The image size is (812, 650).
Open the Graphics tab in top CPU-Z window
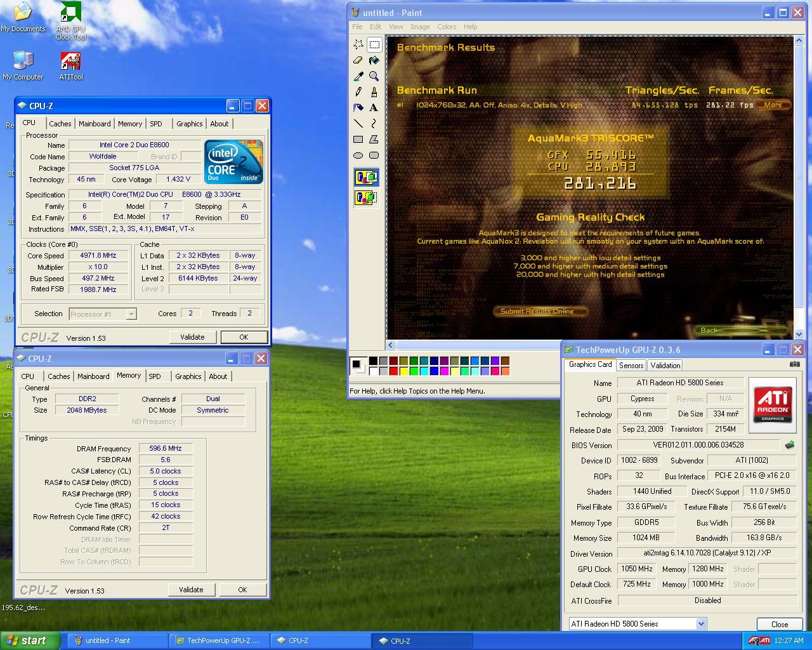click(x=190, y=124)
